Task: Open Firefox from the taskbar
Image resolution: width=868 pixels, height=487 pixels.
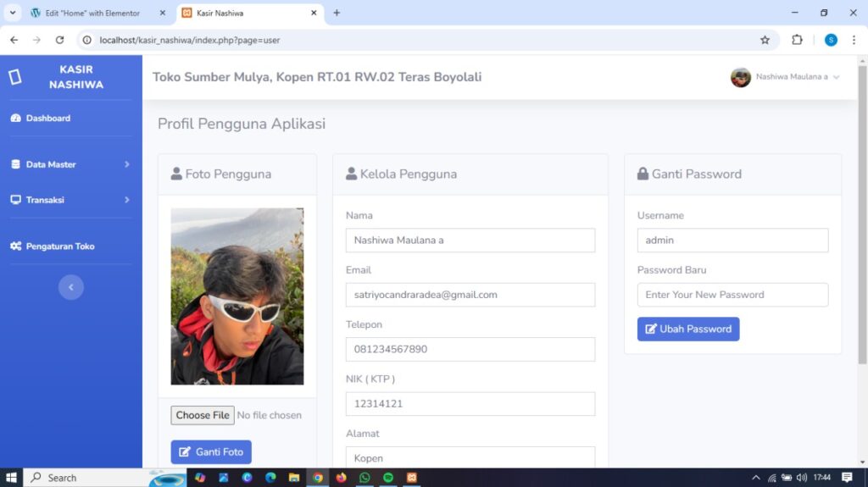Action: click(341, 478)
